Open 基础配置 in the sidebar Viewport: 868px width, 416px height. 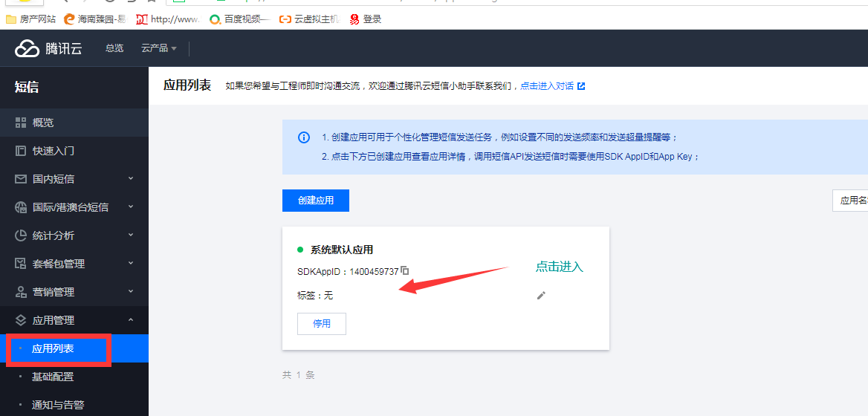74,377
